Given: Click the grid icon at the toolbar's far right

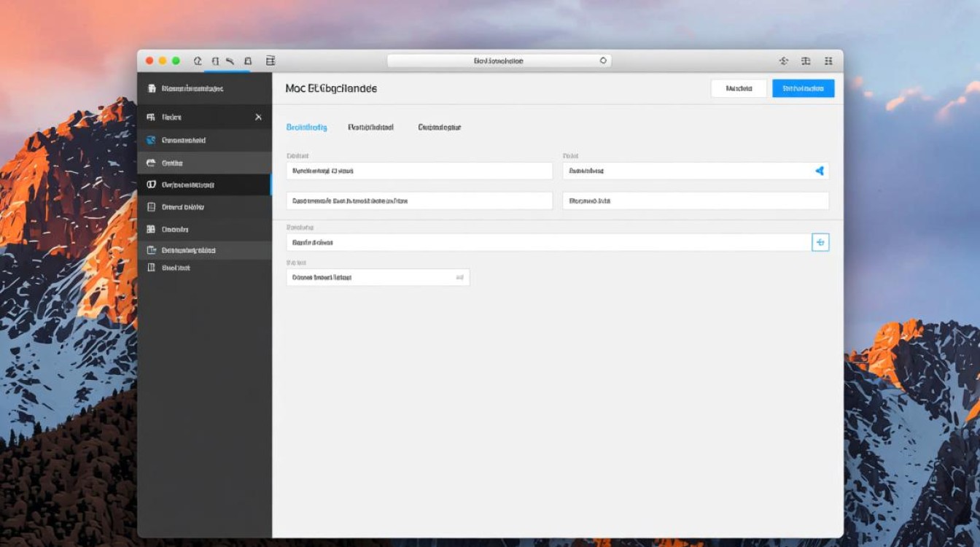Looking at the screenshot, I should (x=828, y=61).
